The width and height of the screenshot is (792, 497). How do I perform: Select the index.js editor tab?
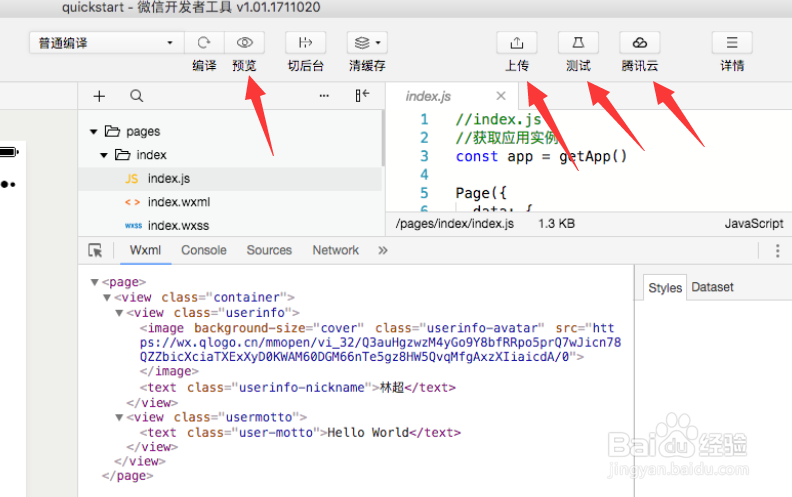(428, 96)
